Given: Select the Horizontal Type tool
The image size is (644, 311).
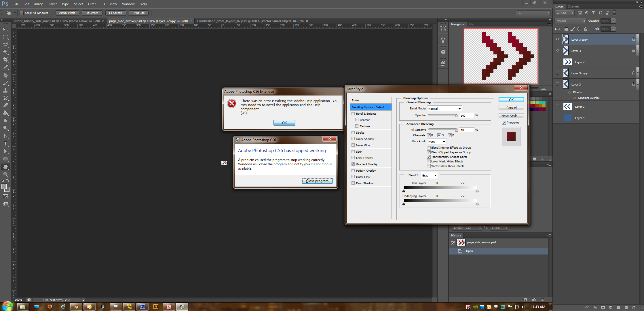Looking at the screenshot, I should pyautogui.click(x=5, y=144).
